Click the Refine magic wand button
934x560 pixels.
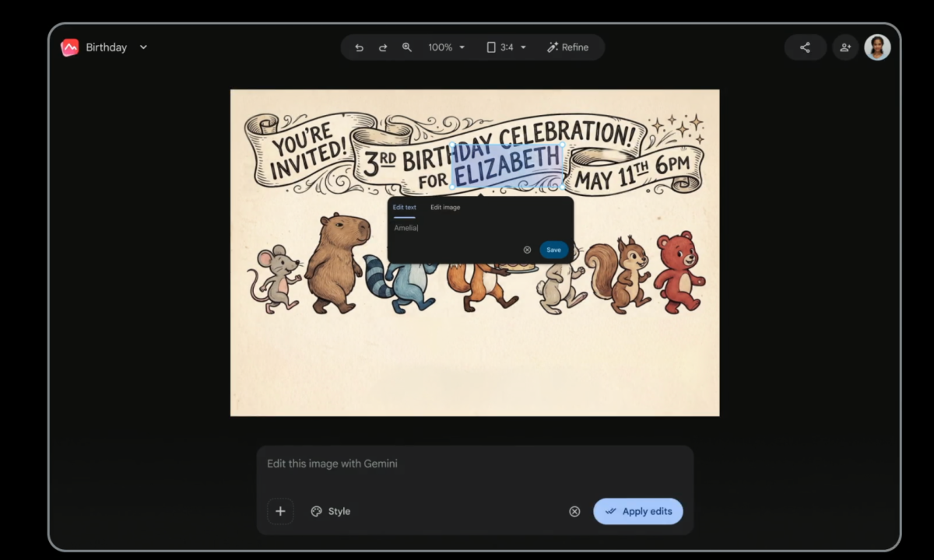[x=567, y=47]
